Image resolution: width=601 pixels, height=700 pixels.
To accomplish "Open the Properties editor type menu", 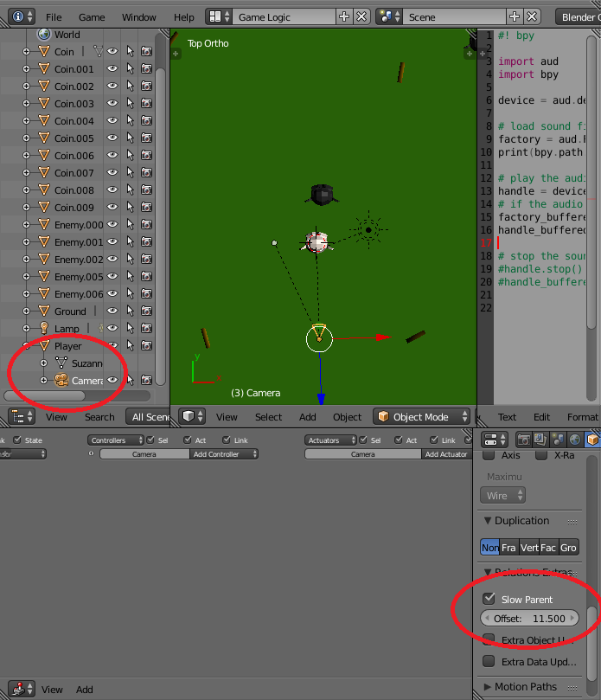I will [x=495, y=440].
